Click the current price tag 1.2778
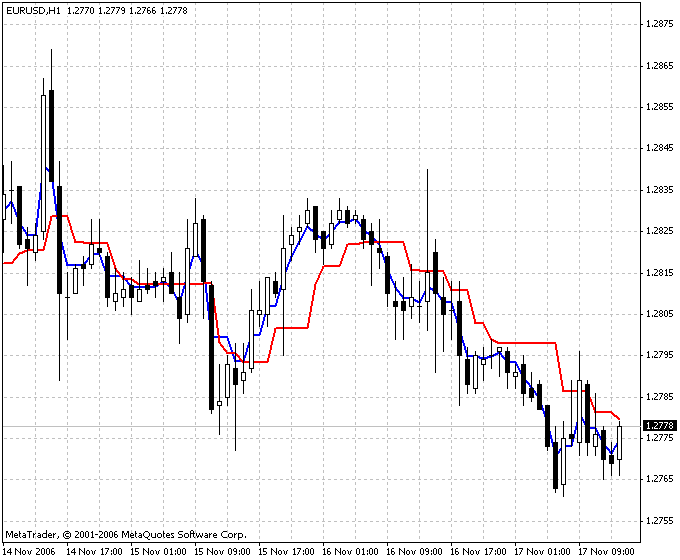 point(659,426)
